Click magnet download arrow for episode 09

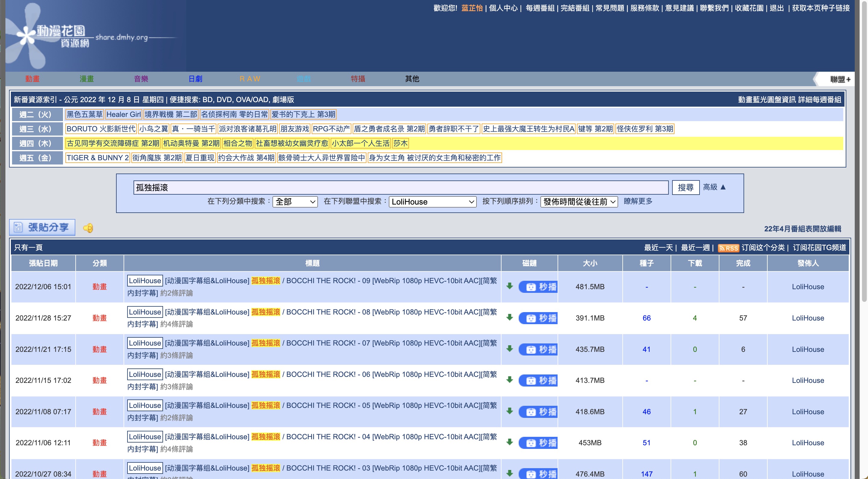pyautogui.click(x=509, y=286)
